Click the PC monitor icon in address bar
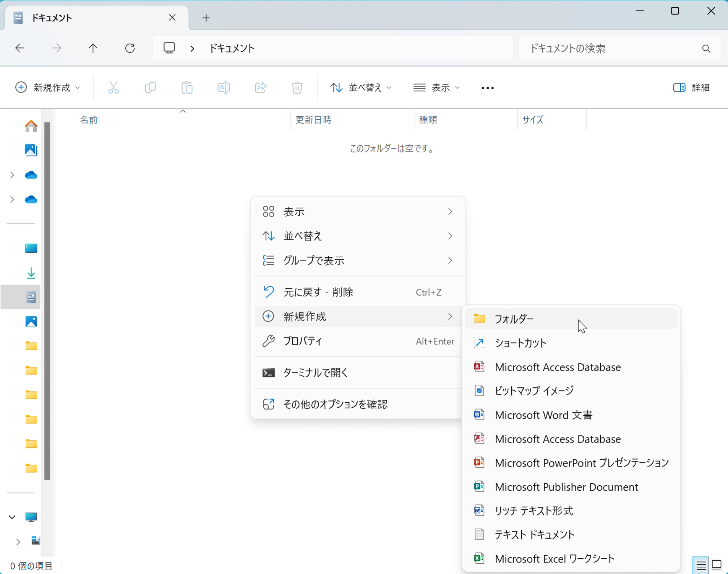Viewport: 728px width, 574px height. pyautogui.click(x=169, y=48)
